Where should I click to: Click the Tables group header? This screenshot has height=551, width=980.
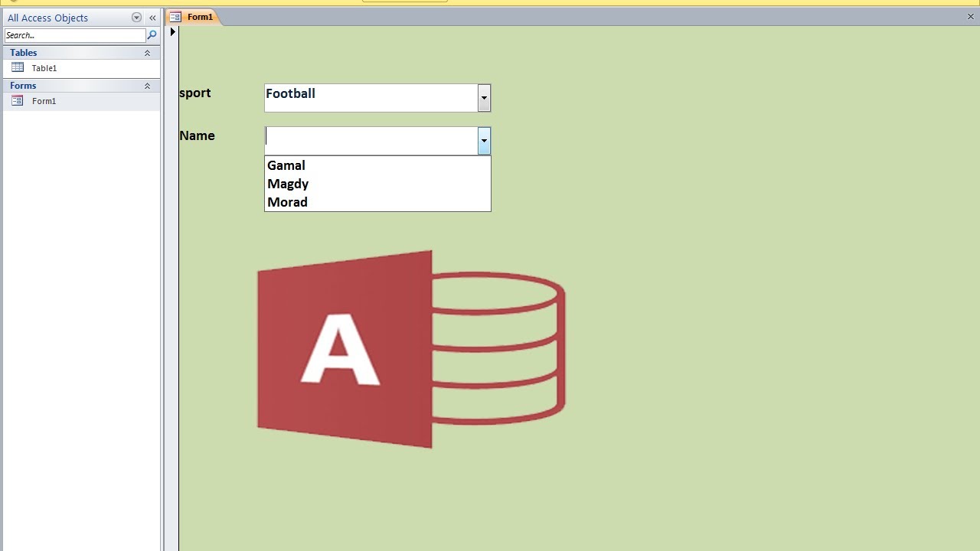coord(81,53)
